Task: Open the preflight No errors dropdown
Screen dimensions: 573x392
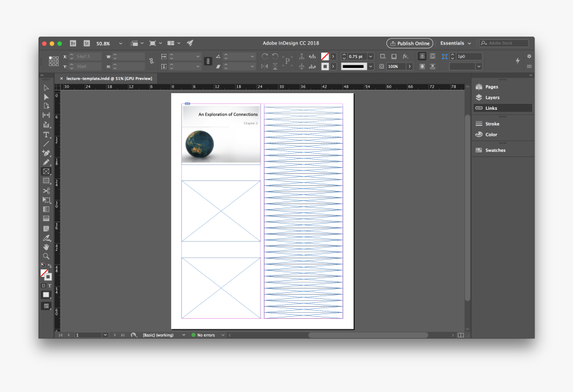Action: tap(223, 335)
